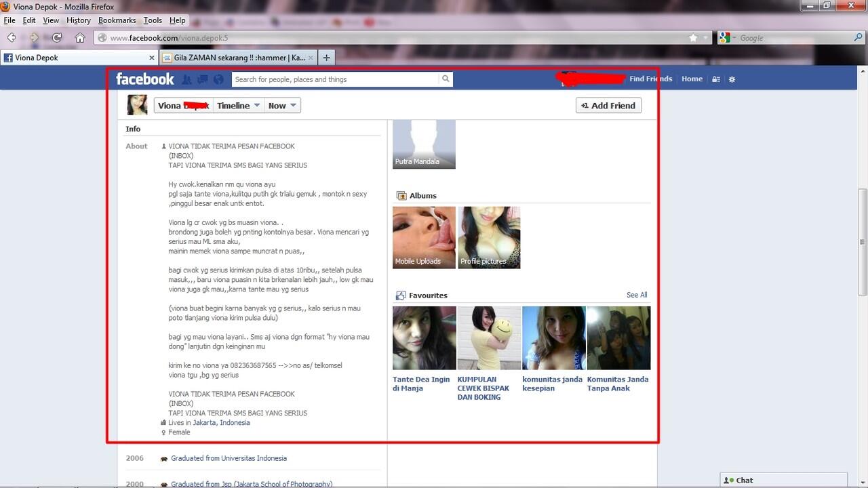The height and width of the screenshot is (488, 868).
Task: Click the Favourites heading text
Action: click(x=428, y=296)
